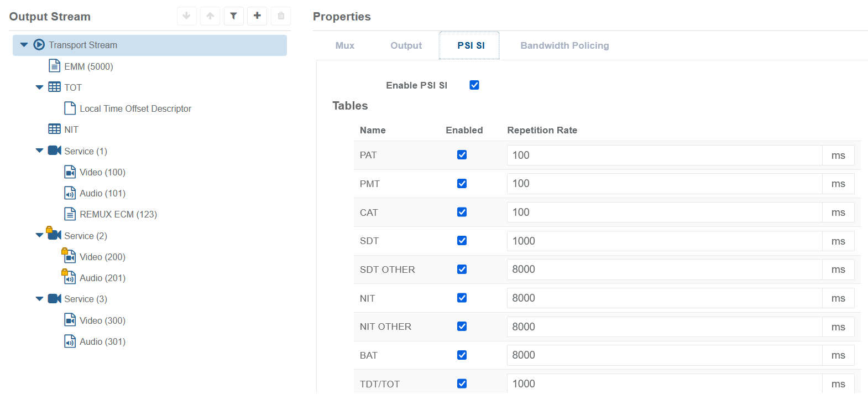Select the TOT table icon
Screen dimensions: 868x404
[x=54, y=87]
